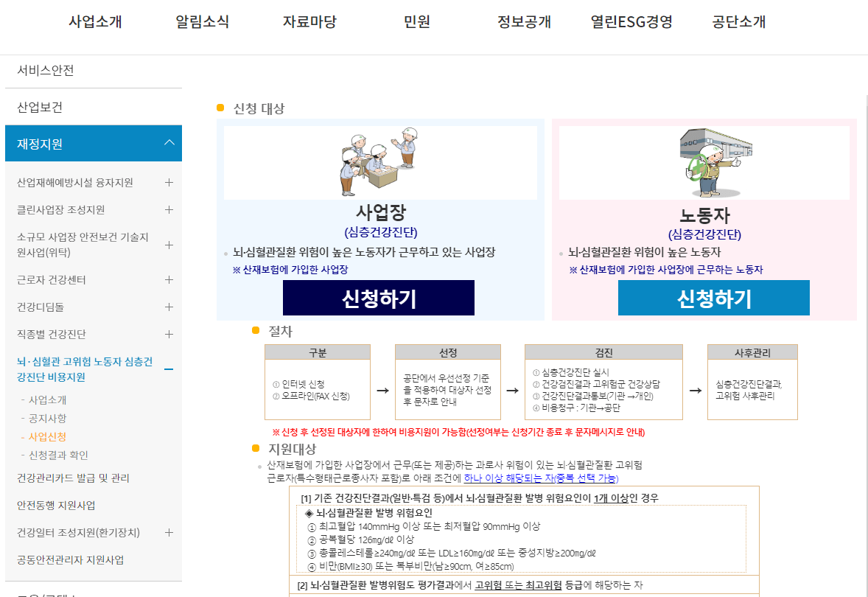Screen dimensions: 868x597
Task: Open the 공단소개 top menu
Action: tap(738, 22)
